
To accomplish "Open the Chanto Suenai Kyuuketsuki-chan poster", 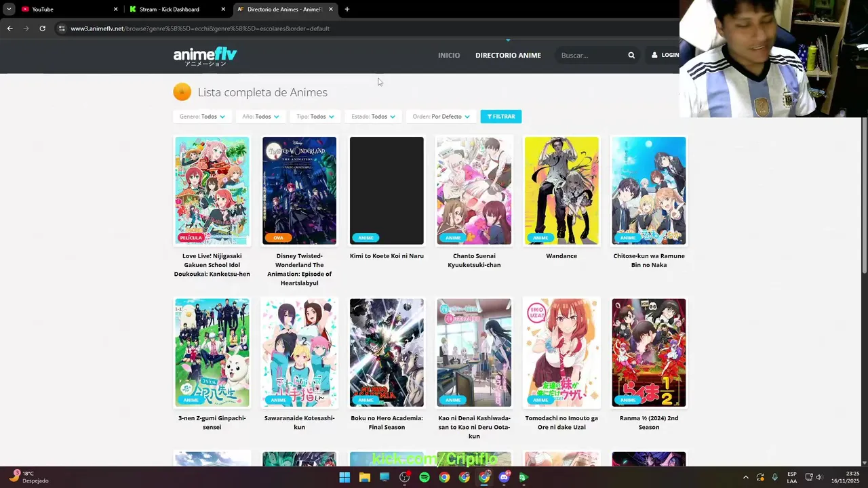I will [474, 190].
